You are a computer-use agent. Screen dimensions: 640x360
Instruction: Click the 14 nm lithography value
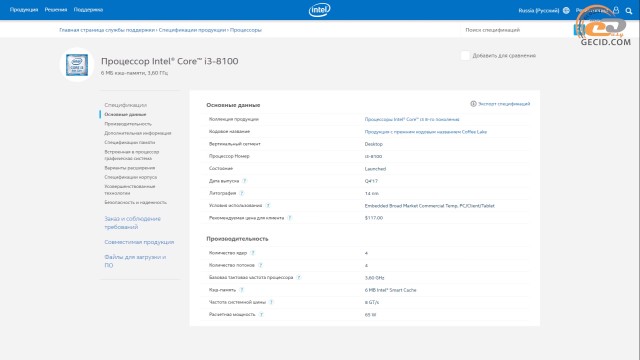(x=371, y=193)
